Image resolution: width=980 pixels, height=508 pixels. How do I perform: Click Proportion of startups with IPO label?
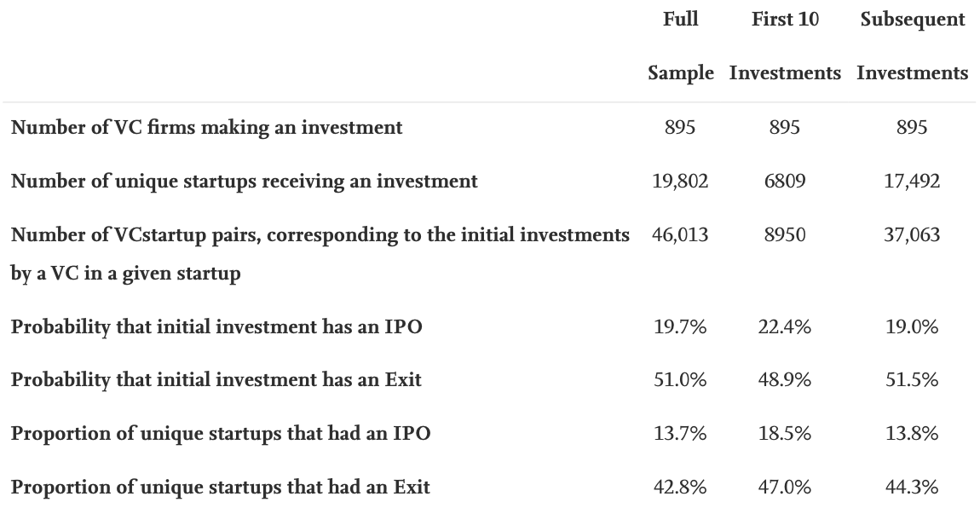(x=220, y=434)
